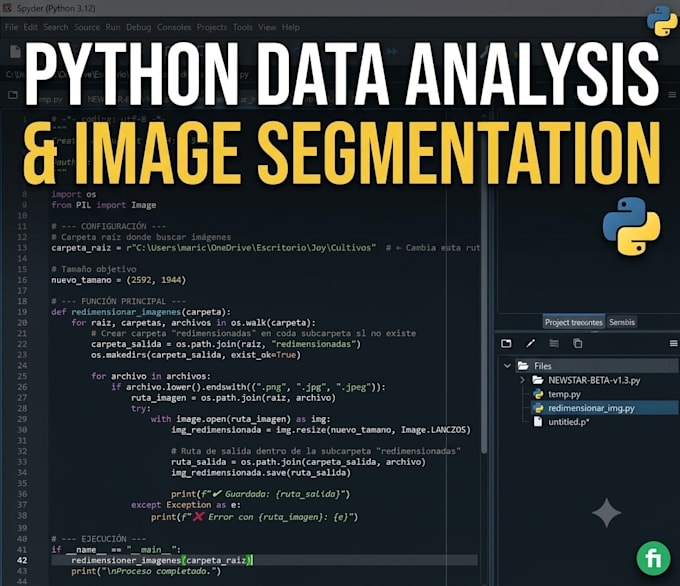680x586 pixels.
Task: Open the View menu
Action: [267, 27]
